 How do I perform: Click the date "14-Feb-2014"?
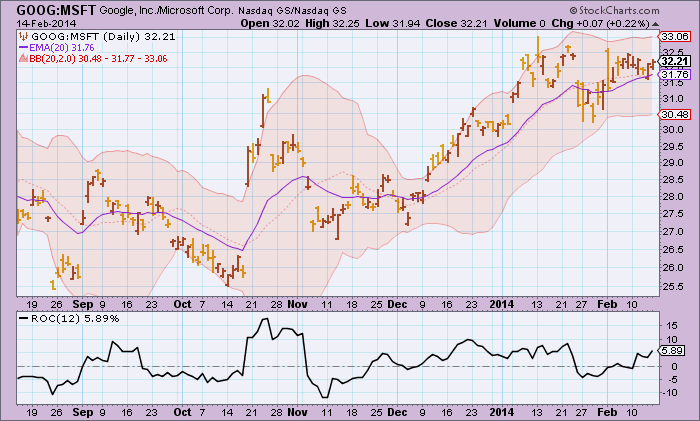tap(46, 24)
